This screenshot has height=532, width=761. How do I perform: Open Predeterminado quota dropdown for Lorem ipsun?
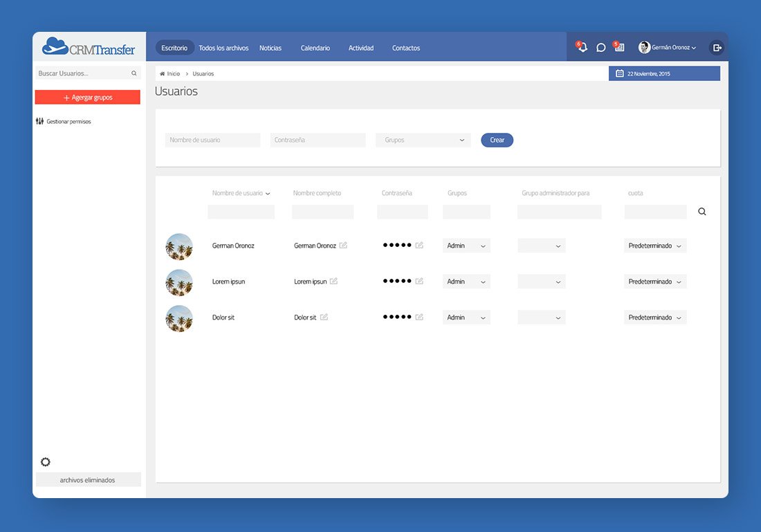tap(655, 282)
